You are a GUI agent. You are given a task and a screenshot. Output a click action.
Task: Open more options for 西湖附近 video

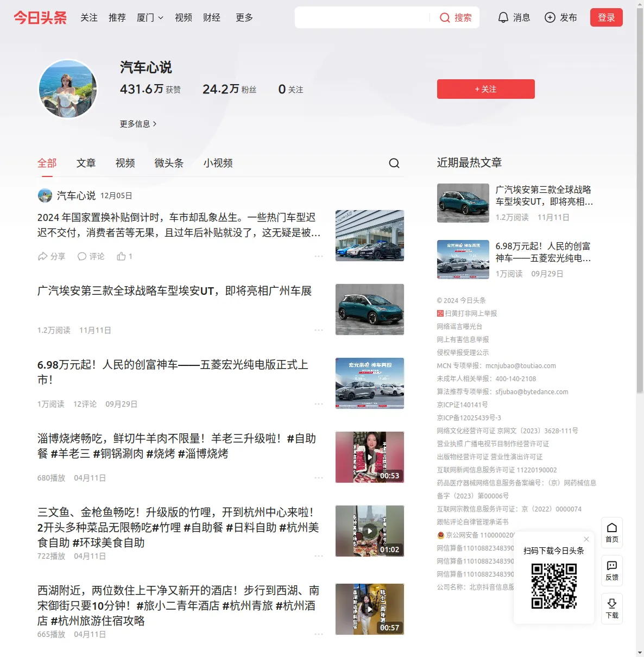319,634
